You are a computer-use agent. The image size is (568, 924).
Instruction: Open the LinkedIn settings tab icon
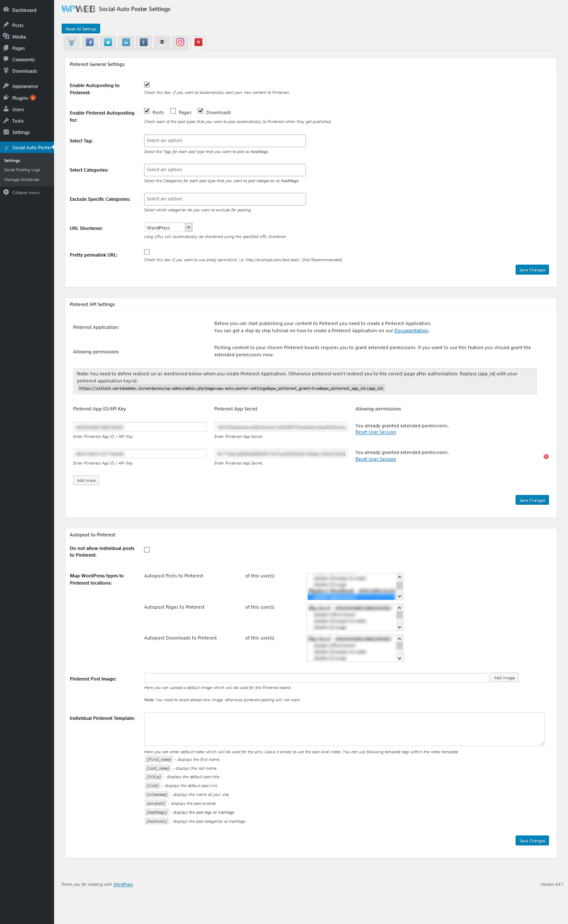[x=126, y=42]
